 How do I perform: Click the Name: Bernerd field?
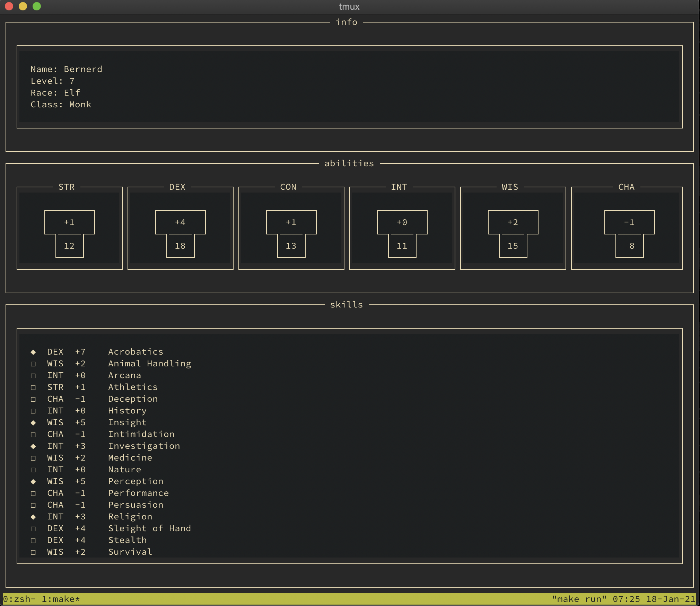click(x=67, y=69)
